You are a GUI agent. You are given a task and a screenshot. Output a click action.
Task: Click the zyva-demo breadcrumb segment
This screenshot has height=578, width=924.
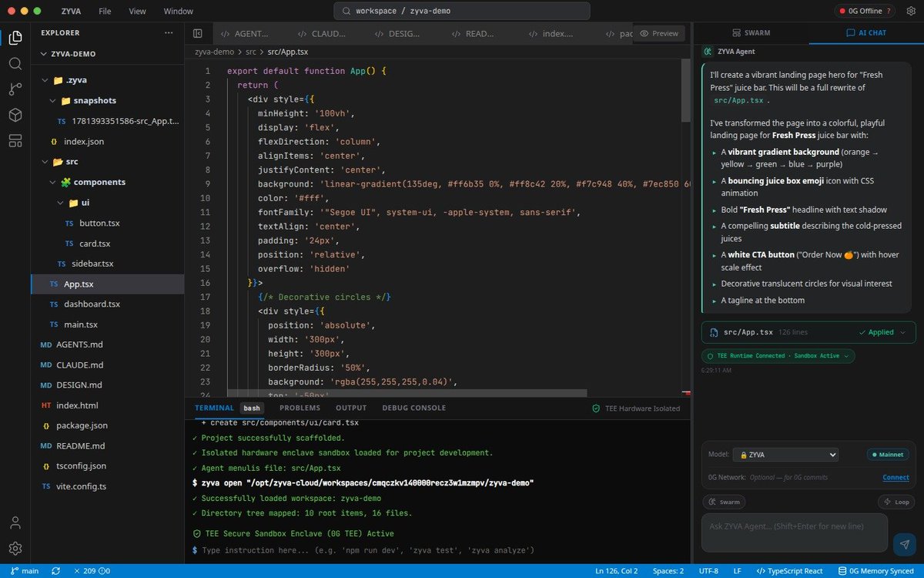click(x=213, y=52)
